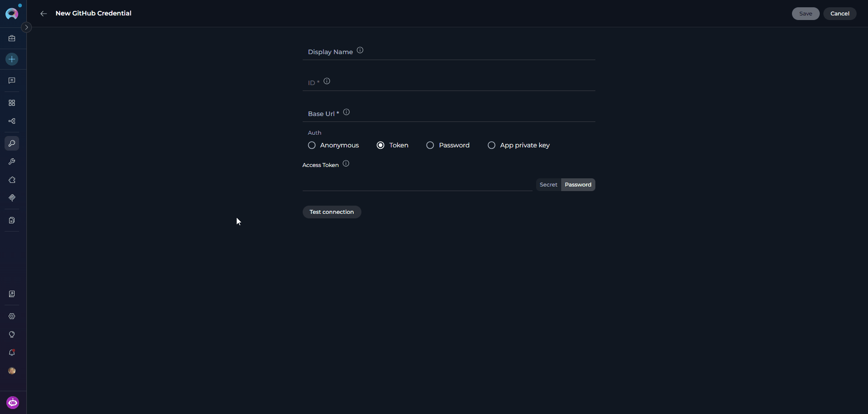Show info tooltip for Base Url

(346, 112)
